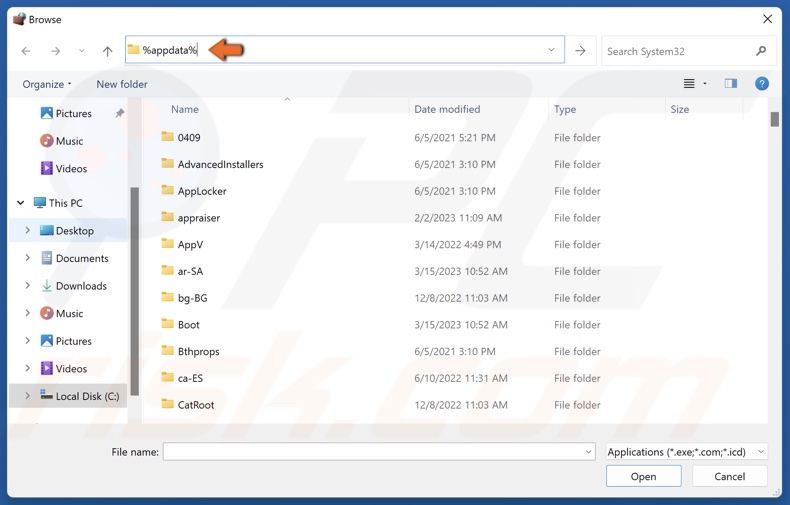The height and width of the screenshot is (505, 790).
Task: Go up one folder level
Action: click(107, 51)
